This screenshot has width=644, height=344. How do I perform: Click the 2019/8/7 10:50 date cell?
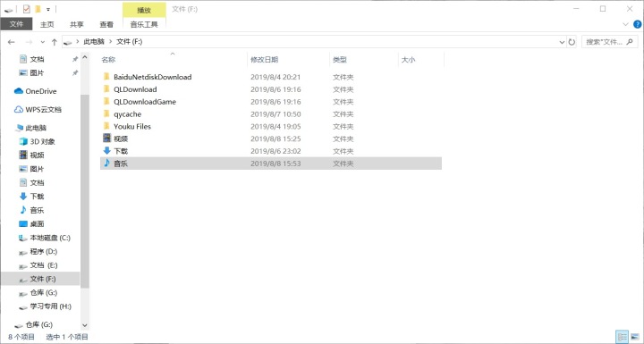275,114
